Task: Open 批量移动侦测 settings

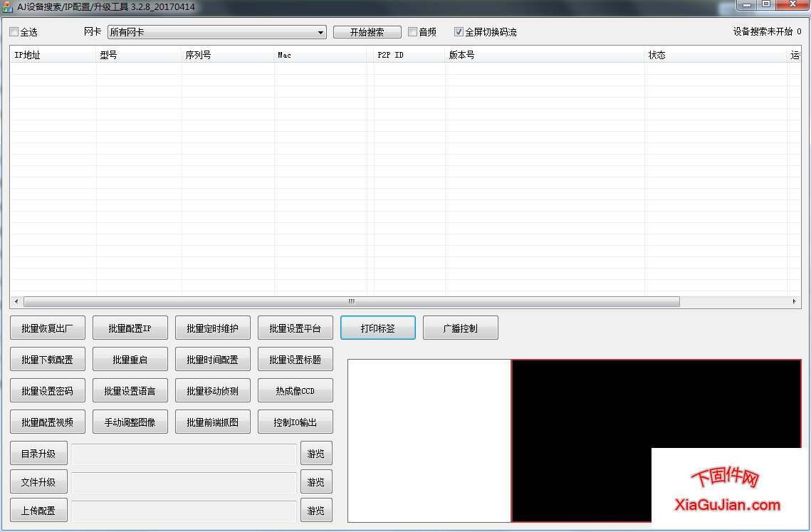Action: [213, 391]
